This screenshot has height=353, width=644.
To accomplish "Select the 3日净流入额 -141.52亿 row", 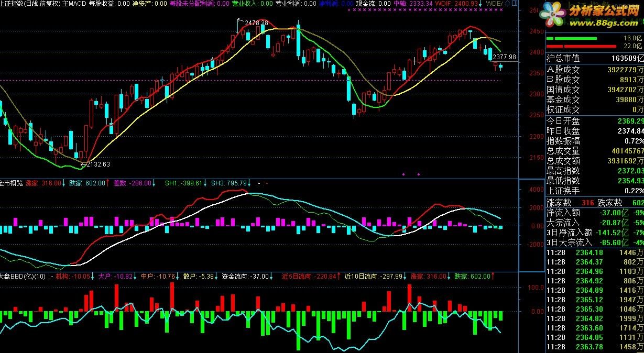I will point(595,233).
